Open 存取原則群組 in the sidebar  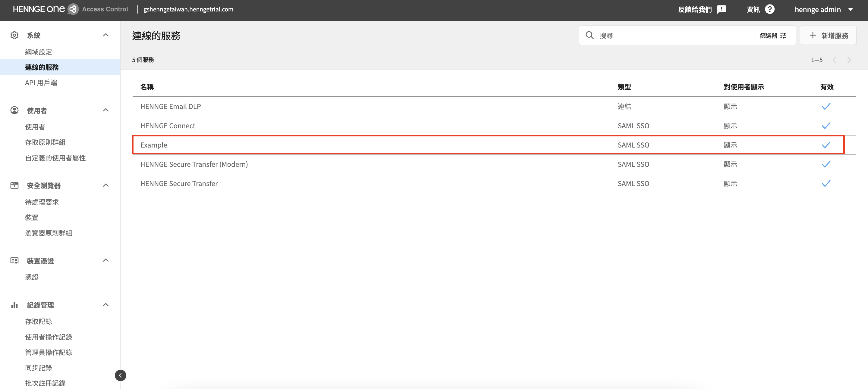(x=45, y=142)
